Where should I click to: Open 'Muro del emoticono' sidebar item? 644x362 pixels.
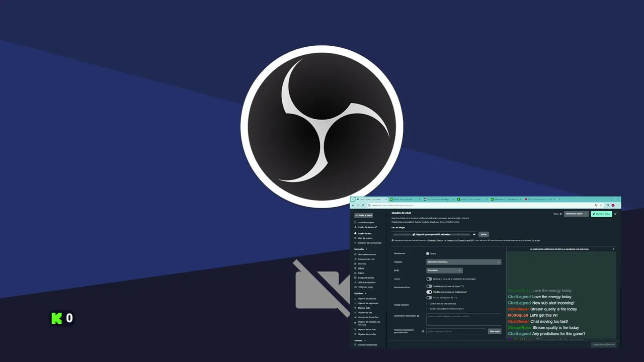pos(365,254)
